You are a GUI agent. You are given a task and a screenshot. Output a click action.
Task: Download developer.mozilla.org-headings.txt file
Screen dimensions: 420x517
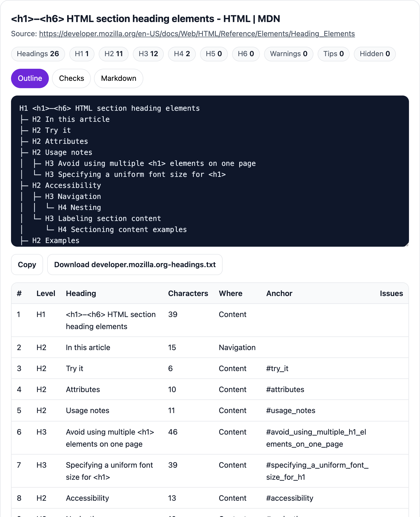135,265
